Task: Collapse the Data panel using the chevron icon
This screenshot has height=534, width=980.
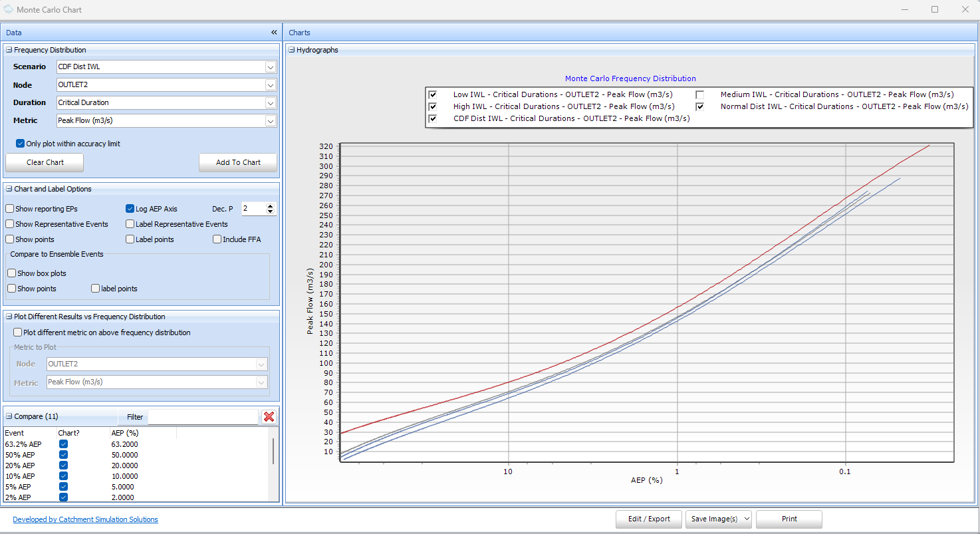Action: click(x=273, y=32)
